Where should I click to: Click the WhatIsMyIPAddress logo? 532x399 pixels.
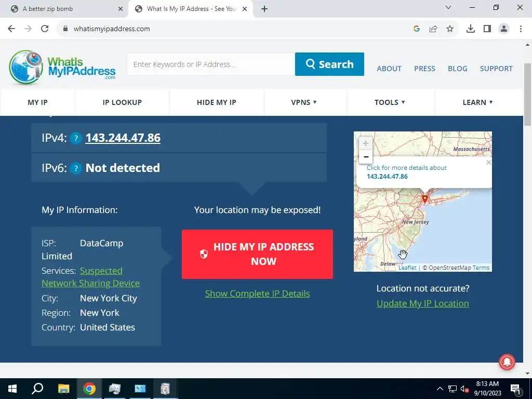62,67
